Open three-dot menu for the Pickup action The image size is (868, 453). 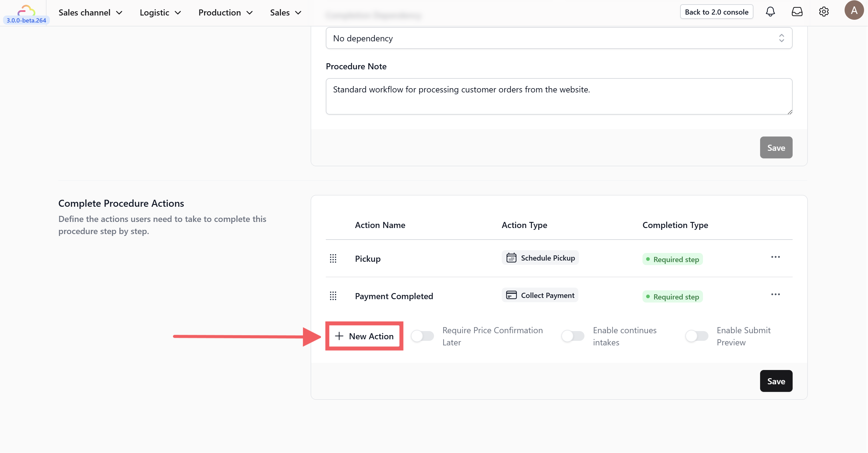(775, 257)
